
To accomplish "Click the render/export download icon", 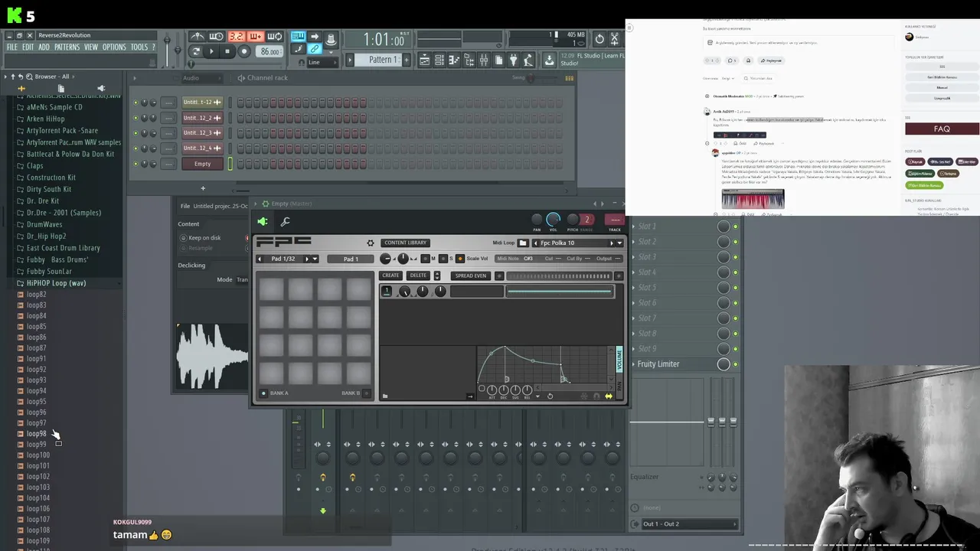I will coord(549,60).
